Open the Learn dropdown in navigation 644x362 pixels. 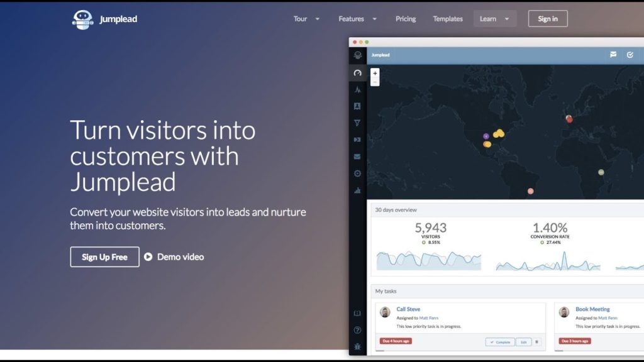(494, 19)
